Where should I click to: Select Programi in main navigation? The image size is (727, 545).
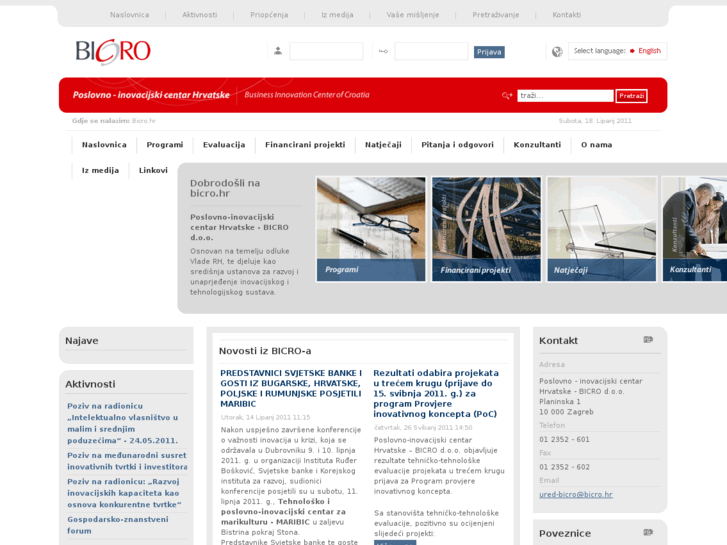pyautogui.click(x=165, y=145)
